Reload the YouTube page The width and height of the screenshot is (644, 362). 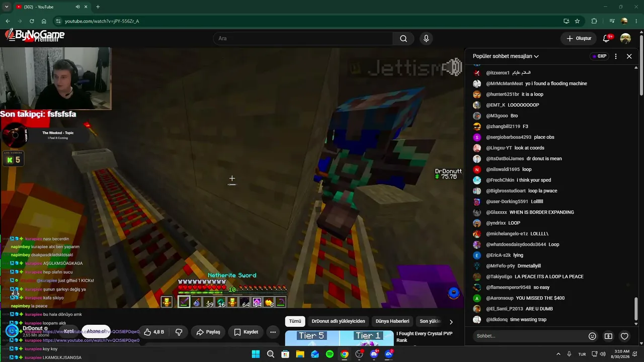32,21
